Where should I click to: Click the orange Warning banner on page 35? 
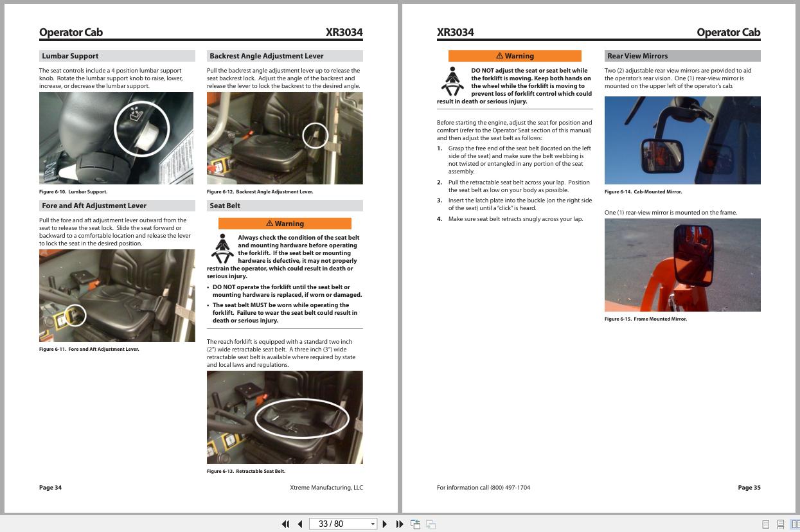point(514,56)
